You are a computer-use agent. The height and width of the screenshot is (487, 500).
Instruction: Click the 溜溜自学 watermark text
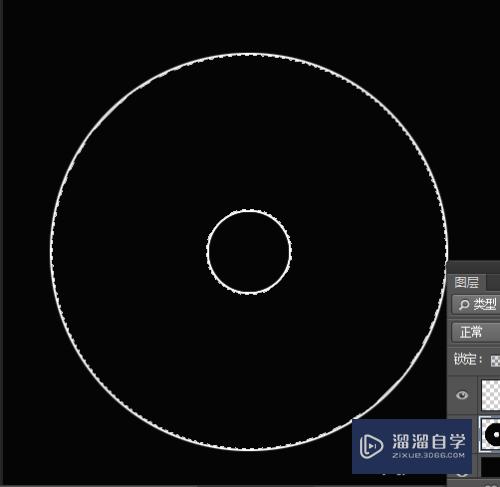click(x=428, y=441)
